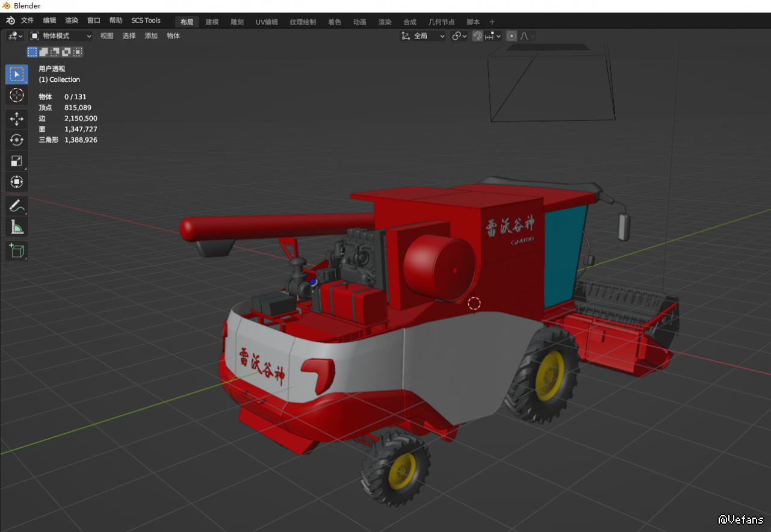Click the 用户透视 view label

point(52,69)
